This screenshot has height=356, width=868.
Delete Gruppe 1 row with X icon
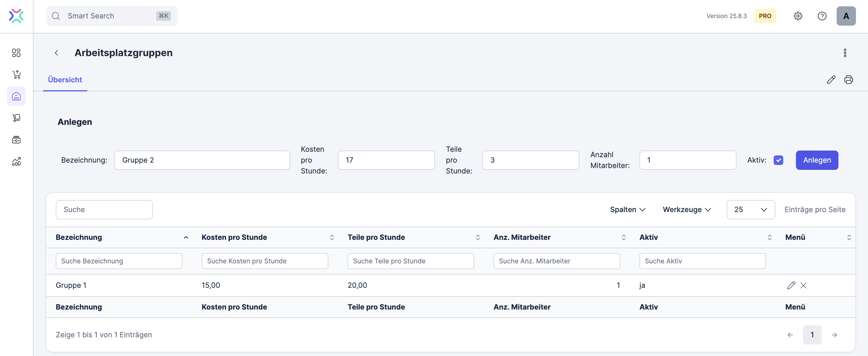(x=803, y=285)
